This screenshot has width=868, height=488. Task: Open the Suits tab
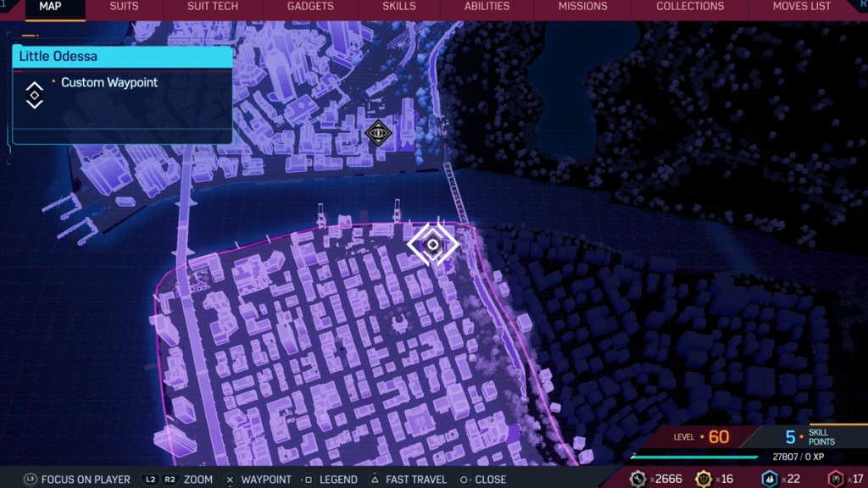(x=124, y=7)
